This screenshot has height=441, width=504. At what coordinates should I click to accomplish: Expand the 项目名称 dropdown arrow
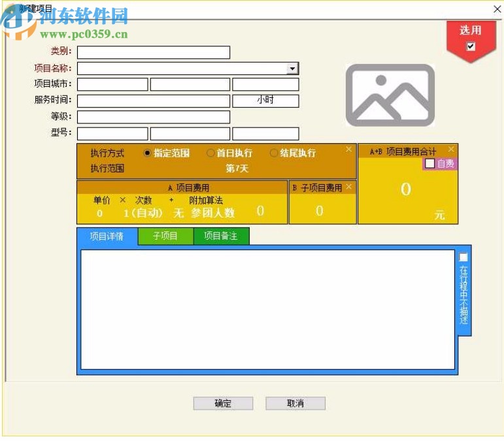292,69
